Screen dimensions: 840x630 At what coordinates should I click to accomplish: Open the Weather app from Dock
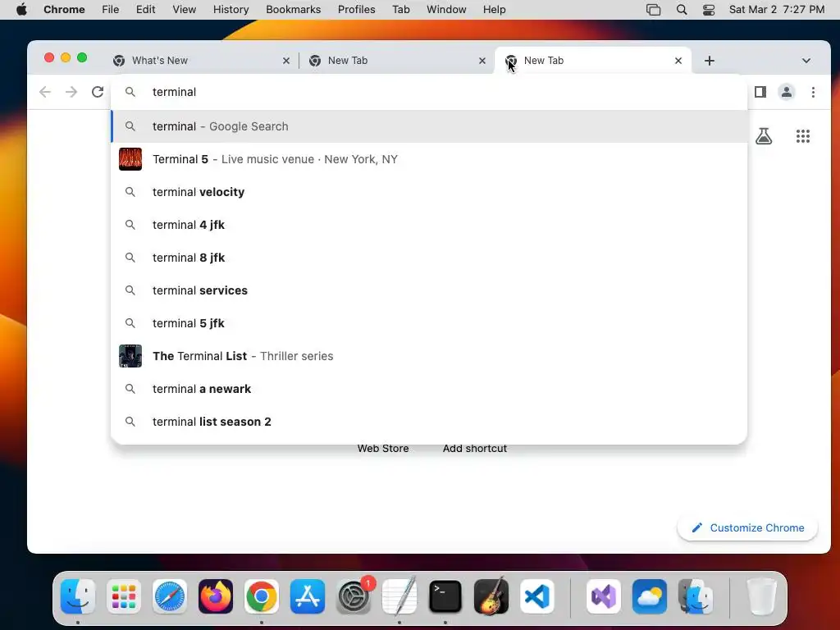tap(650, 596)
